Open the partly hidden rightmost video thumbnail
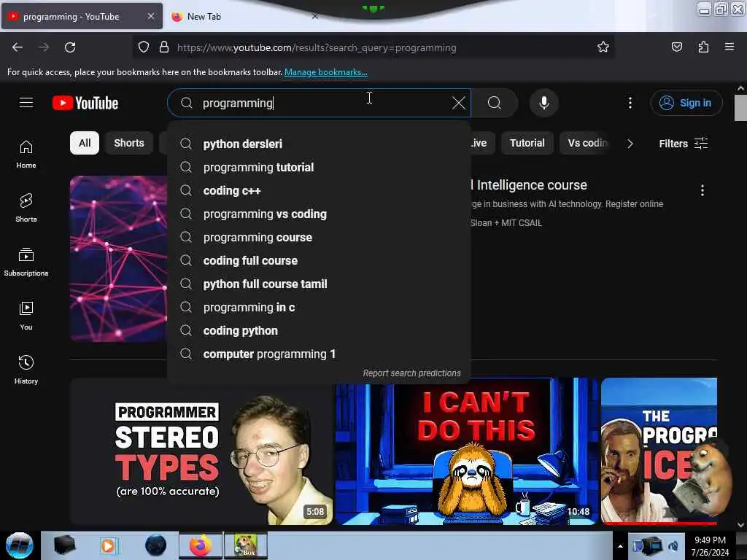This screenshot has width=747, height=560. (659, 451)
